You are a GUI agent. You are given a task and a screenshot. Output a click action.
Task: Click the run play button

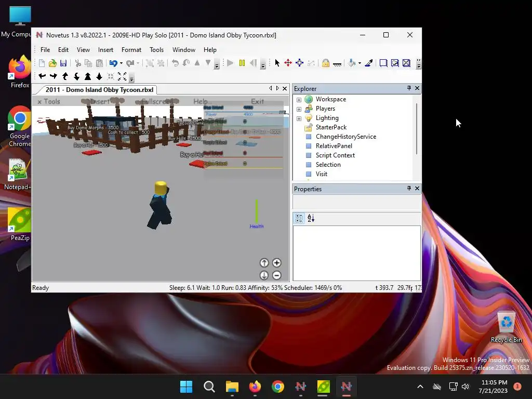point(230,63)
